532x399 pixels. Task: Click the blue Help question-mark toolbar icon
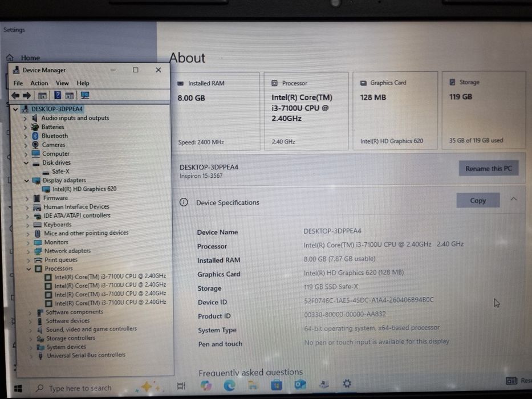coord(58,95)
